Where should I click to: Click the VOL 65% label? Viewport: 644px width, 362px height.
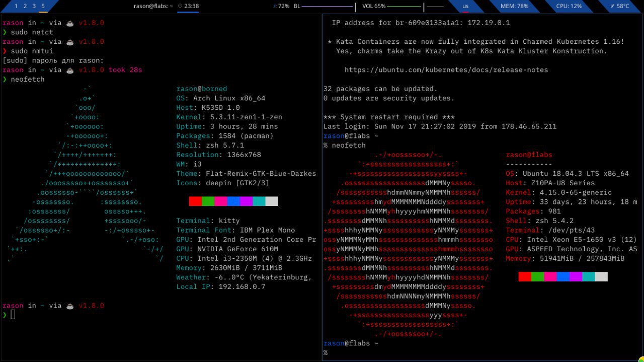tap(374, 6)
